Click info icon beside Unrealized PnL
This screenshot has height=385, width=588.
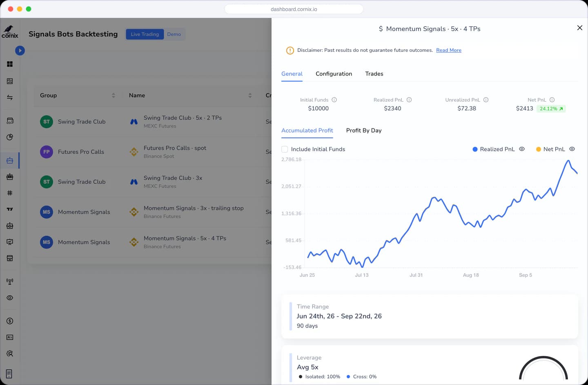(486, 100)
